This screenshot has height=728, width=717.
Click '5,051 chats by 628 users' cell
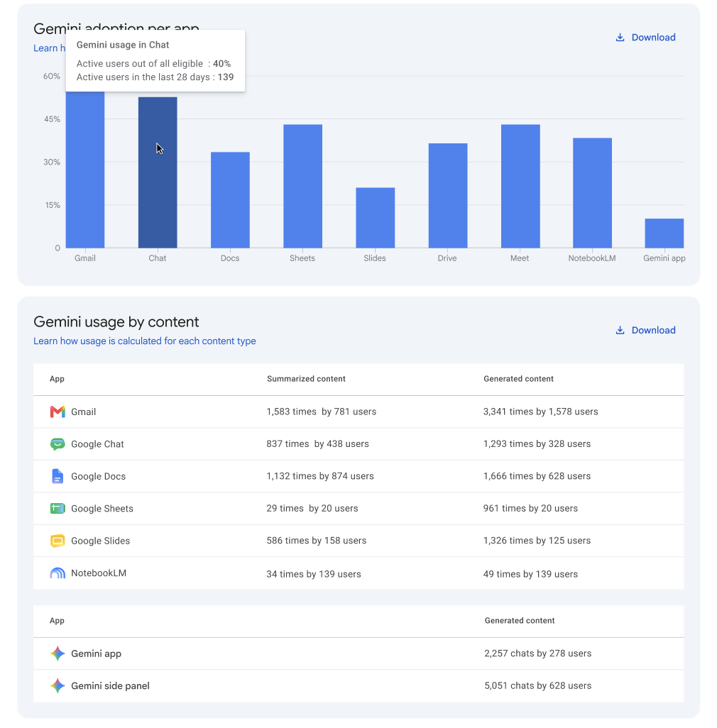pos(538,685)
